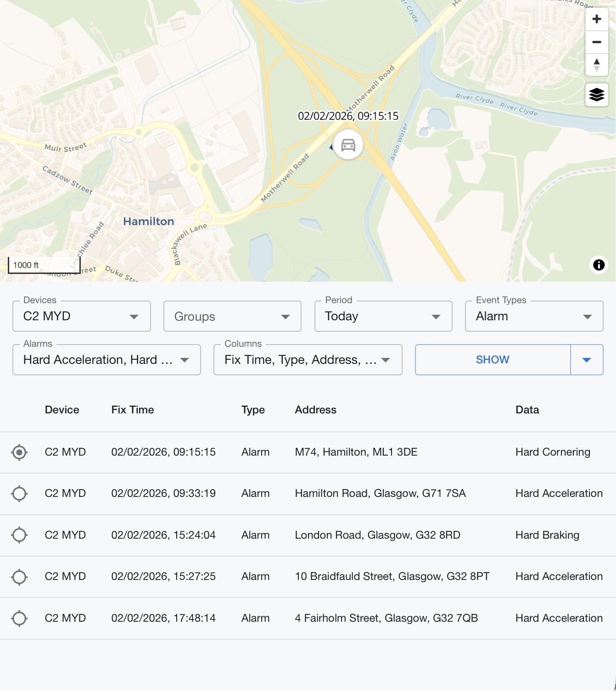The height and width of the screenshot is (691, 616).
Task: Open the map layers switcher
Action: (x=596, y=95)
